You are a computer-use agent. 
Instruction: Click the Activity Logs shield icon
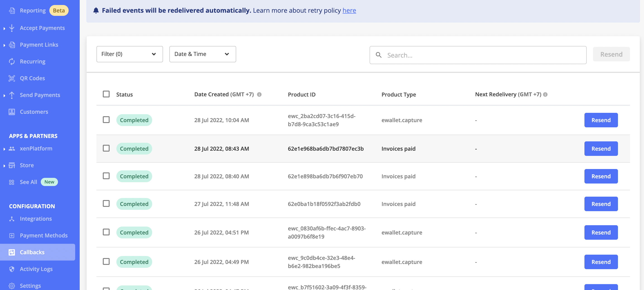click(x=12, y=269)
